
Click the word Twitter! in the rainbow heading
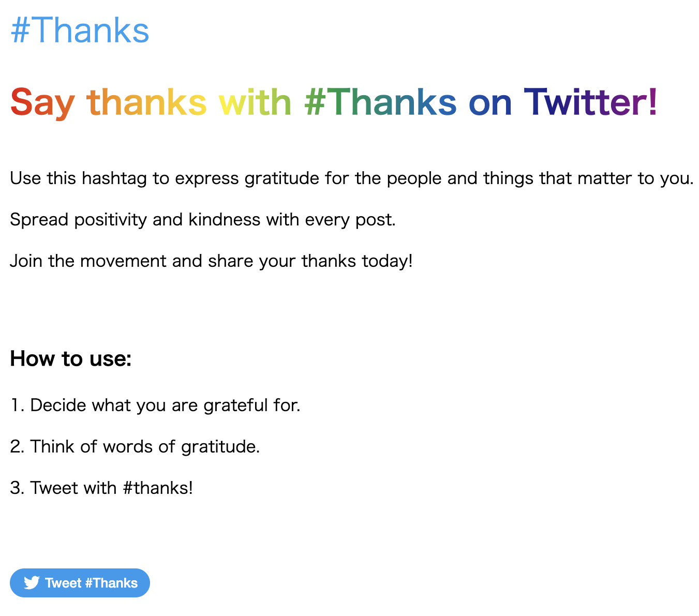click(x=591, y=101)
